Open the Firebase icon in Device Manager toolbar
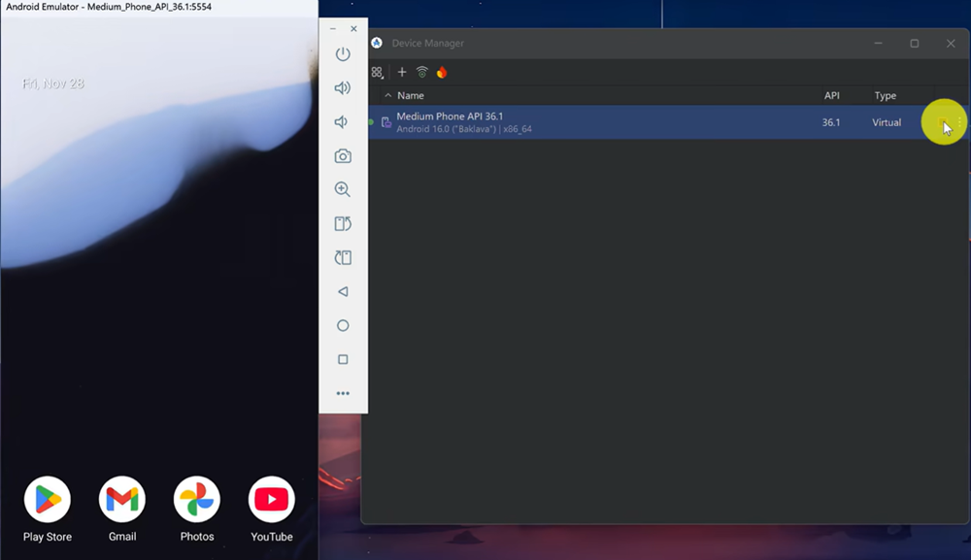This screenshot has height=560, width=971. 442,72
